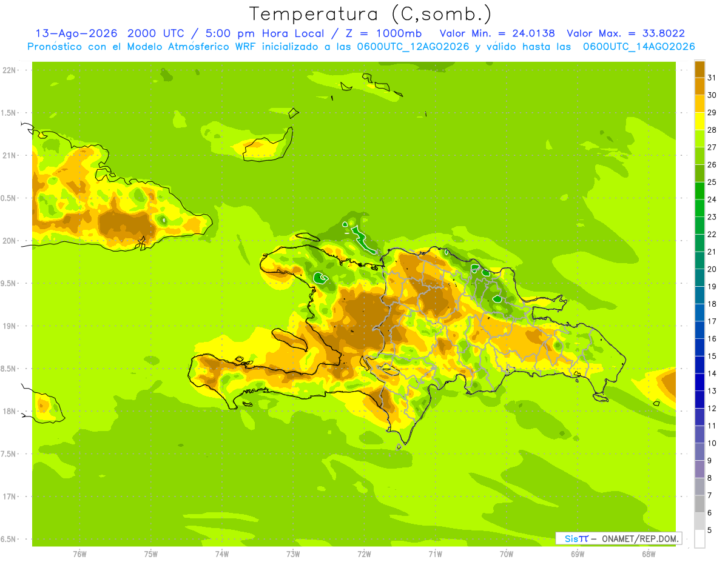Click the legend scale value '12'

point(712,409)
